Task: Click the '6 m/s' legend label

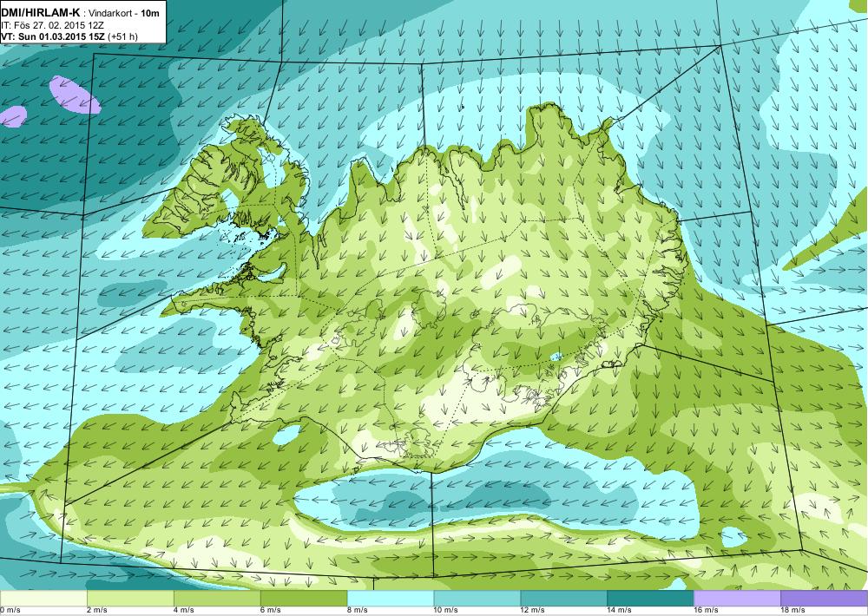Action: pos(271,610)
